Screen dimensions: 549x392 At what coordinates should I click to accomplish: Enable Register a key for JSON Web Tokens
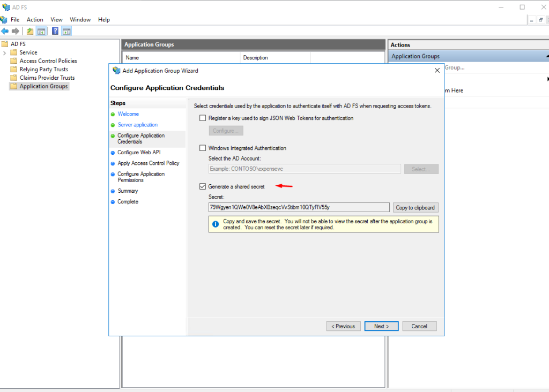[x=203, y=118]
